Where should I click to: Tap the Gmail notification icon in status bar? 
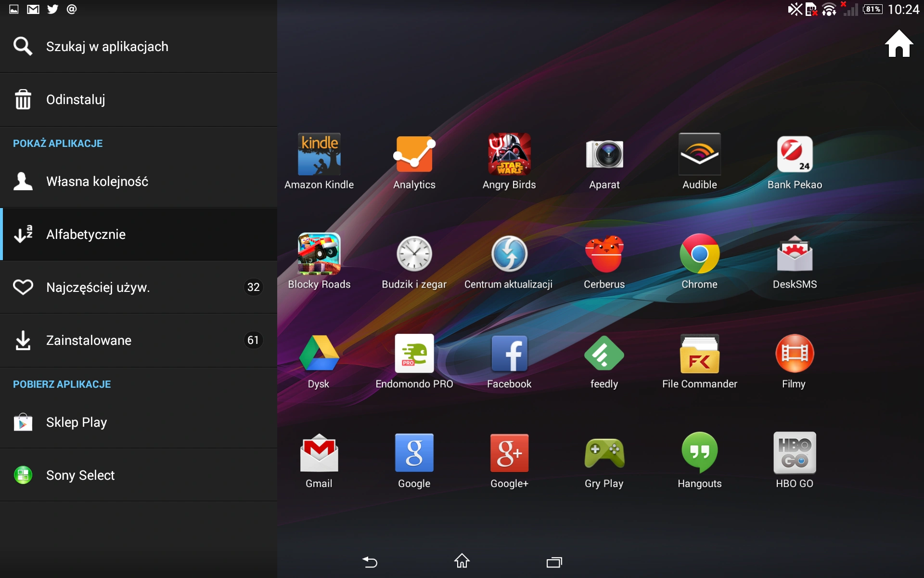(x=33, y=9)
